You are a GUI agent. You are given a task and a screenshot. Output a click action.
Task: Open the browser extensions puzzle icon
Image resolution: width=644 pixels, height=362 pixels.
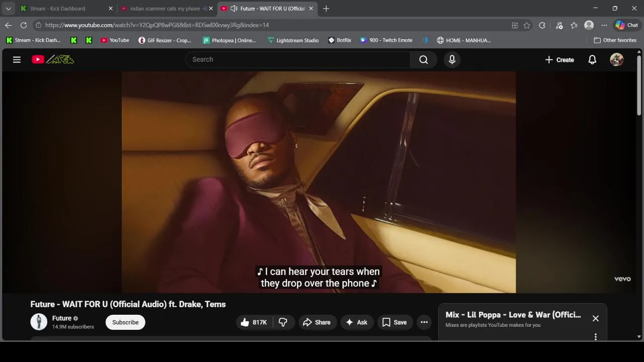(x=542, y=25)
